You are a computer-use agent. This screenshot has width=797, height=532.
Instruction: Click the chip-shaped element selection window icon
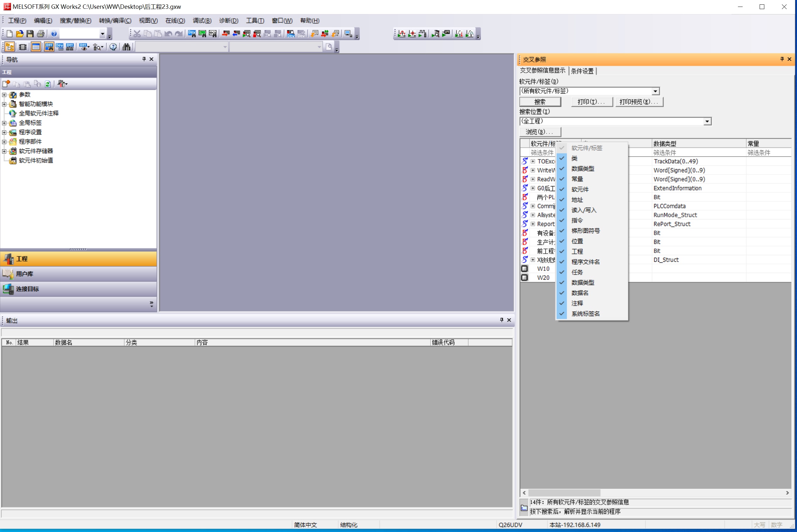point(23,47)
